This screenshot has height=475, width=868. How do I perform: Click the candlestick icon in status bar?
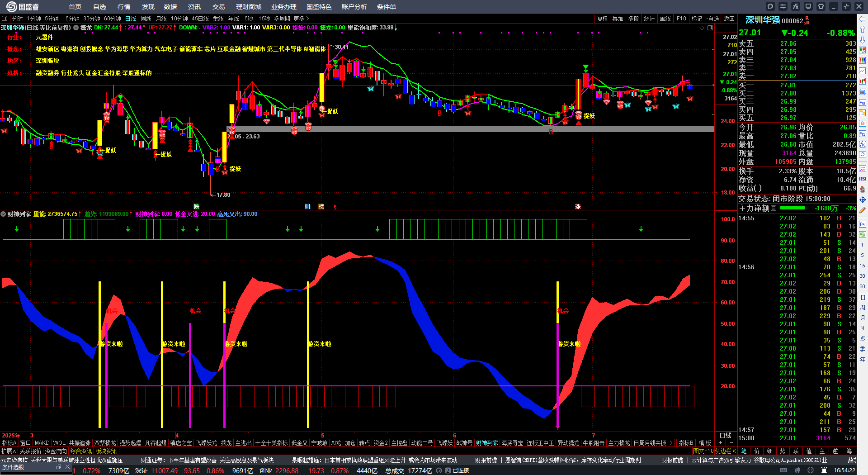(797, 470)
